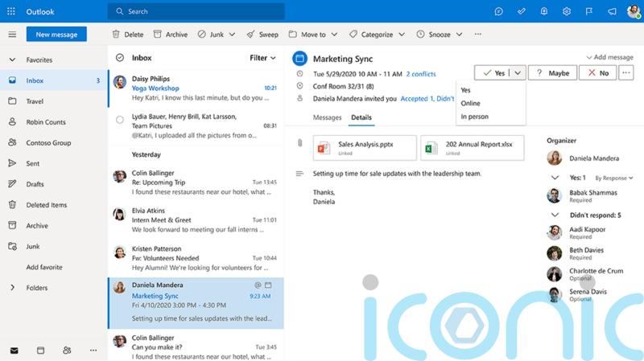Click the mention icon on Daniela Mandera email

pos(258,285)
